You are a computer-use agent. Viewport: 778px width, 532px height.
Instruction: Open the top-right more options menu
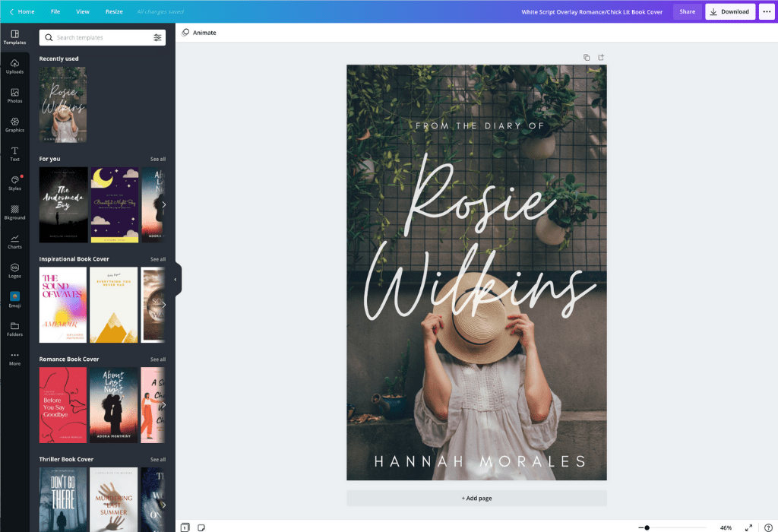point(767,11)
